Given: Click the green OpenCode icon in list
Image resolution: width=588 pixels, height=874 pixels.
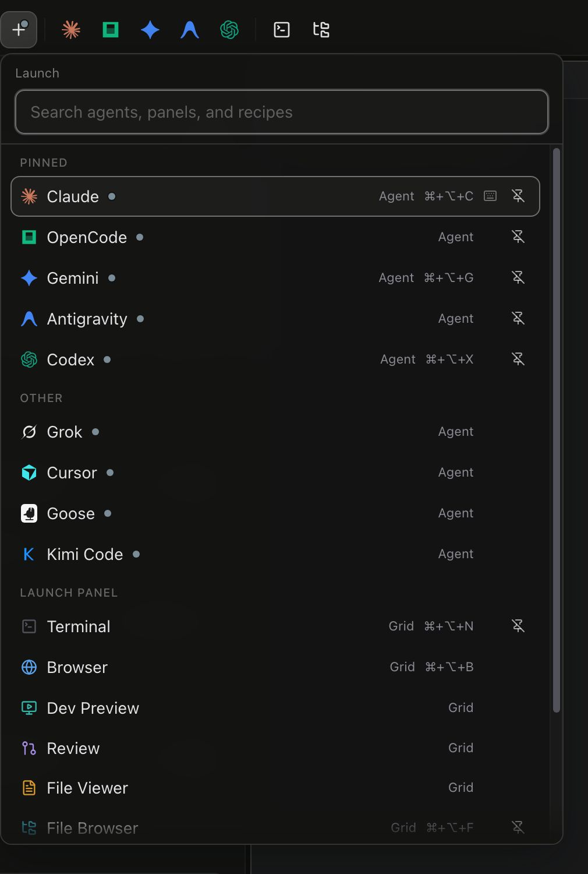Looking at the screenshot, I should pos(29,237).
